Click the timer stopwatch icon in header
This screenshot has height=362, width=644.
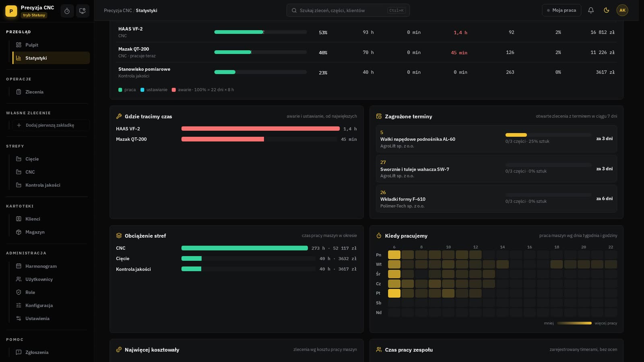pyautogui.click(x=67, y=11)
